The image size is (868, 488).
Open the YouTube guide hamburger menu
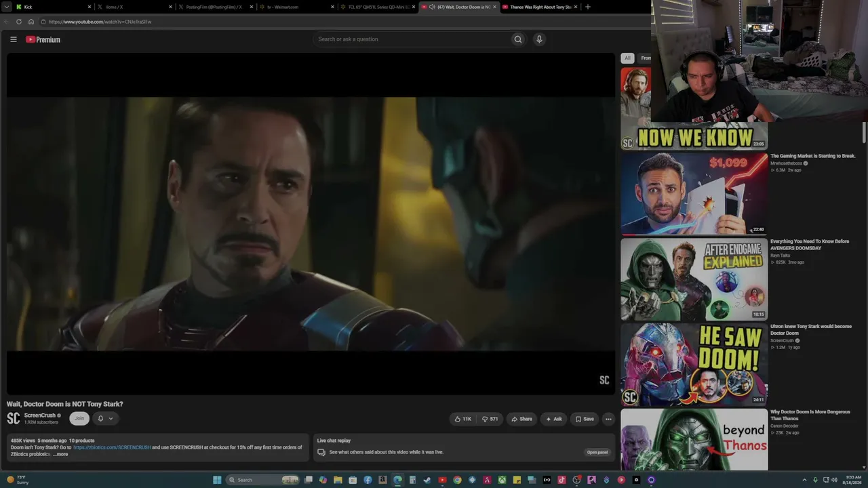13,39
